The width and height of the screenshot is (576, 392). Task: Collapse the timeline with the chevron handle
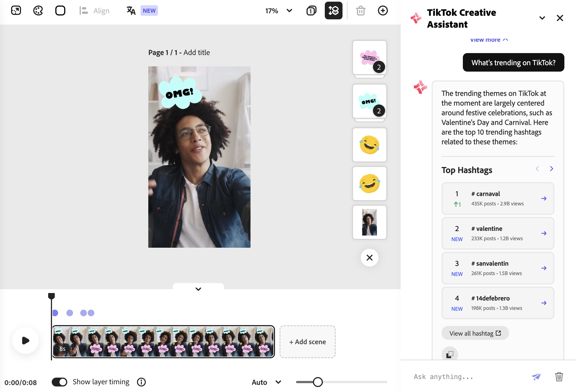[198, 289]
